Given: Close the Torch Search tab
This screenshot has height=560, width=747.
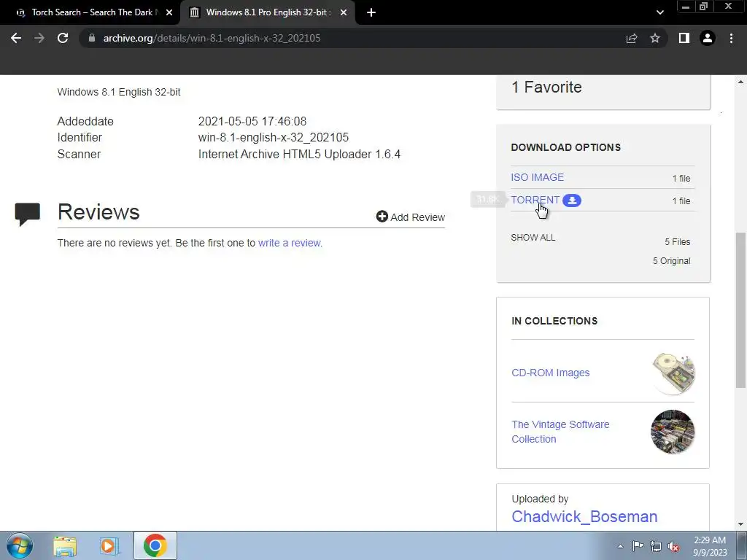Looking at the screenshot, I should click(x=169, y=12).
